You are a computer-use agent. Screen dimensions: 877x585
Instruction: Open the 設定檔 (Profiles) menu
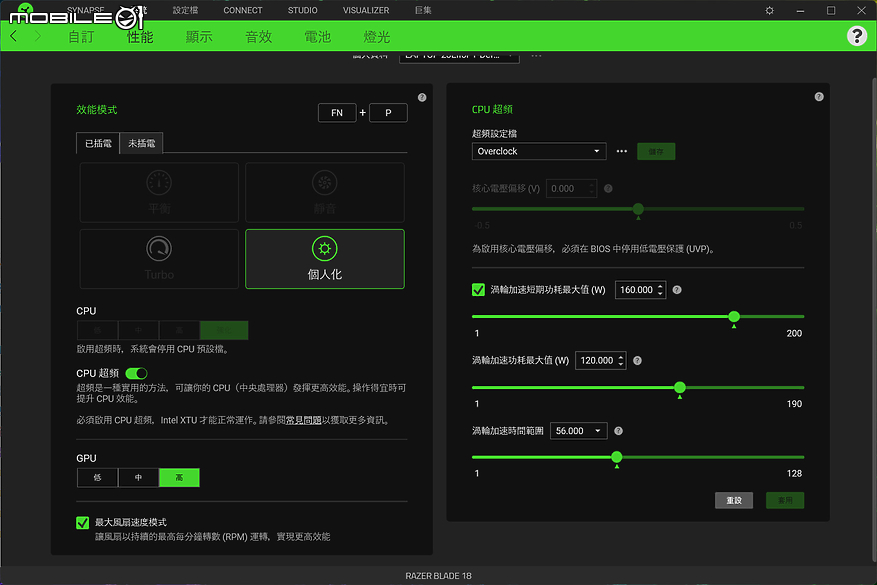point(185,11)
